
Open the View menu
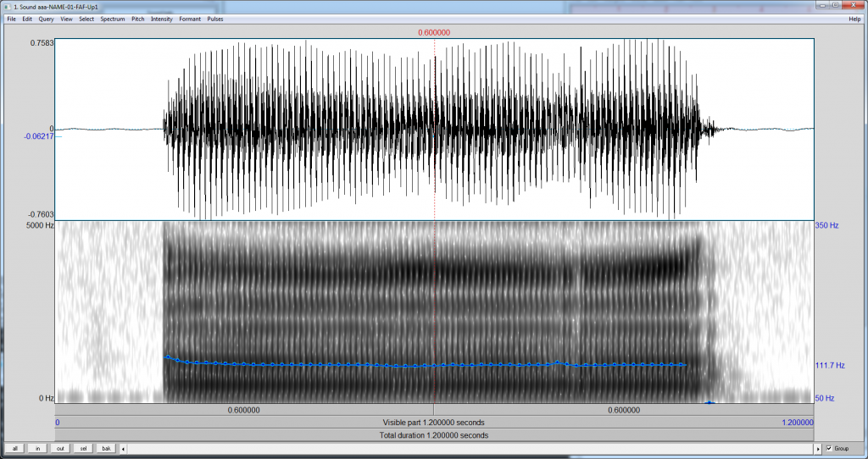point(66,19)
